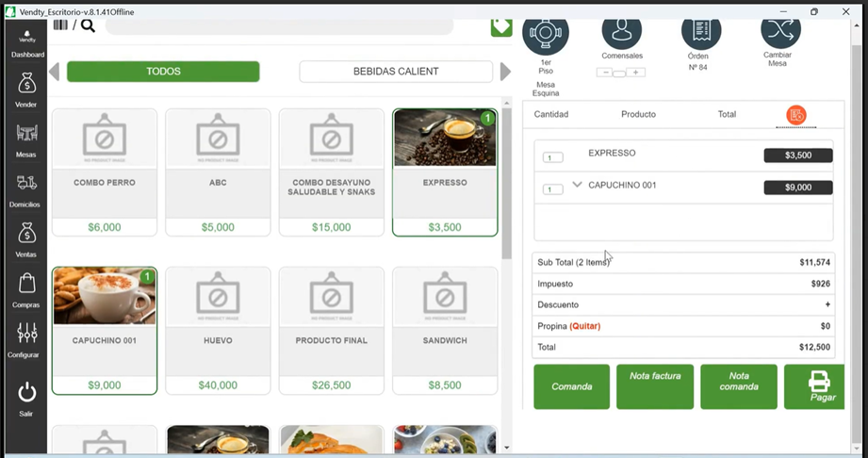The width and height of the screenshot is (868, 458).
Task: Show previous categories with left arrow
Action: point(55,72)
